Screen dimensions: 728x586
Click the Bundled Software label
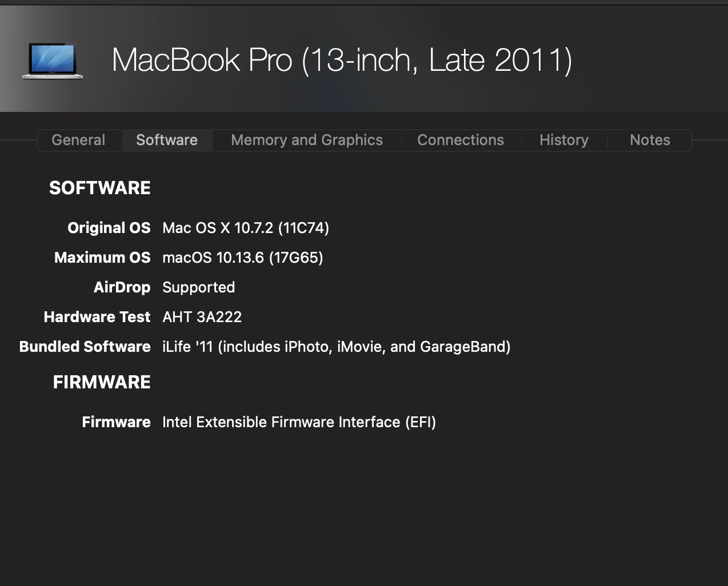85,347
